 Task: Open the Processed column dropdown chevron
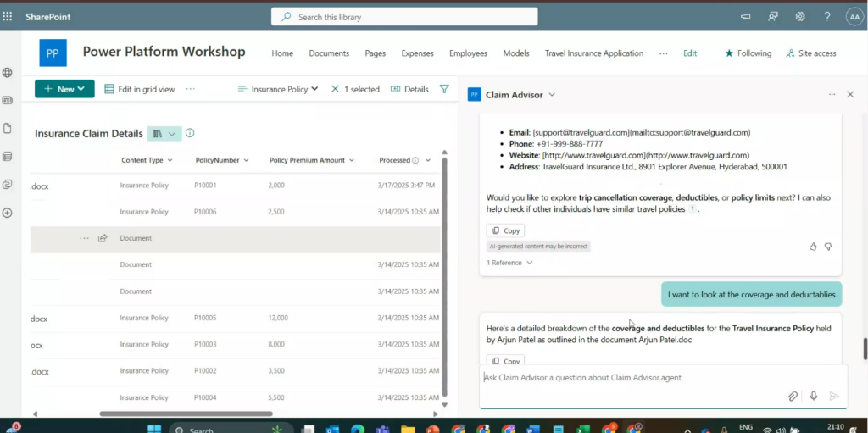(x=428, y=160)
